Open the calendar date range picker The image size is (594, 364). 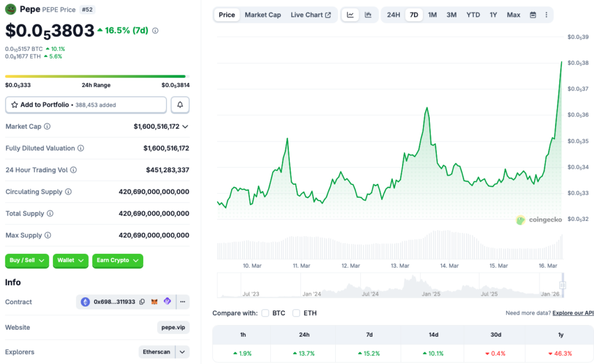point(533,15)
